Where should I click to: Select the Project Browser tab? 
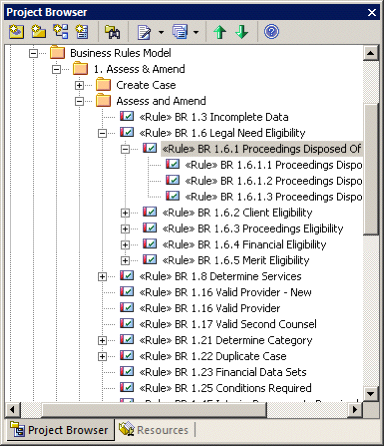[x=59, y=430]
